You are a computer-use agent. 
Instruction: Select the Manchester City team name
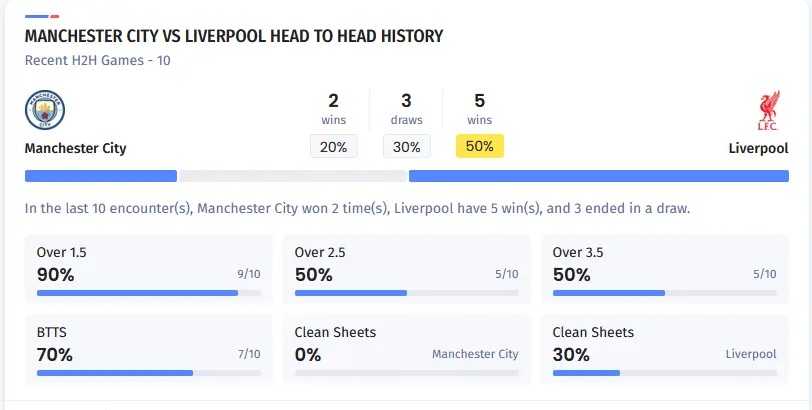pyautogui.click(x=75, y=148)
